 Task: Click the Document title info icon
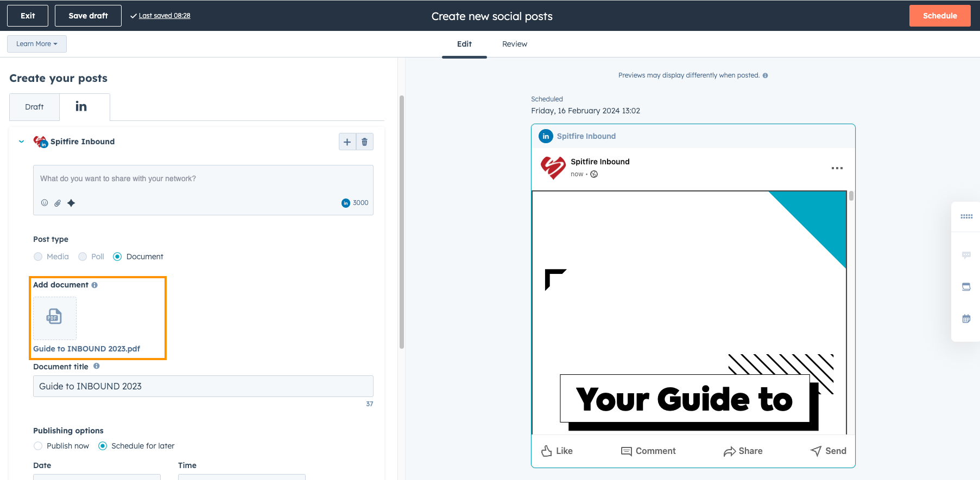point(97,366)
